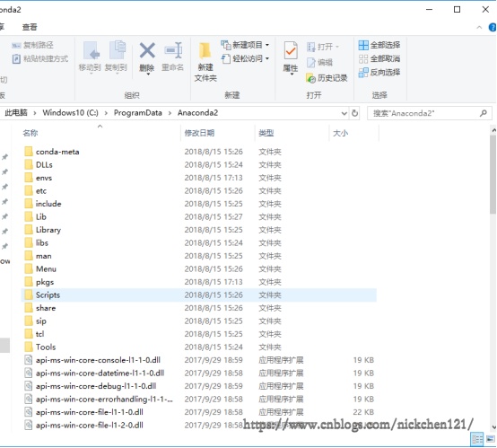This screenshot has height=448, width=497.
Task: Click the Delete (删除) X icon
Action: pyautogui.click(x=147, y=50)
